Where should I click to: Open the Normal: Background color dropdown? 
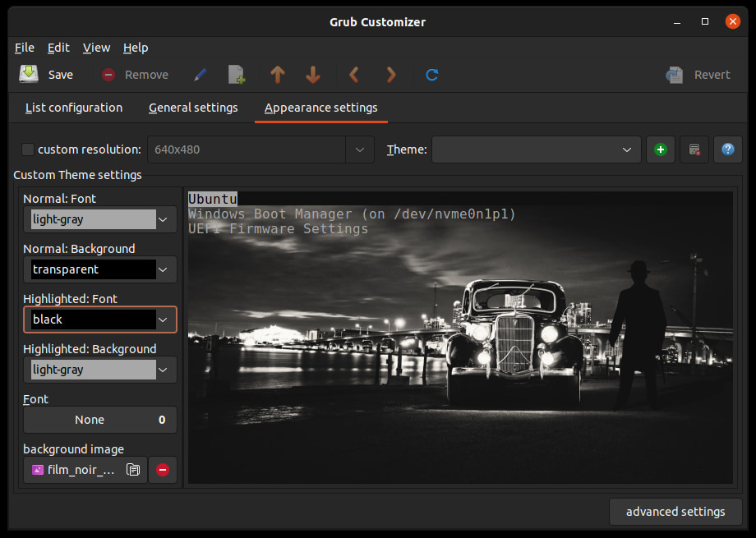point(100,269)
